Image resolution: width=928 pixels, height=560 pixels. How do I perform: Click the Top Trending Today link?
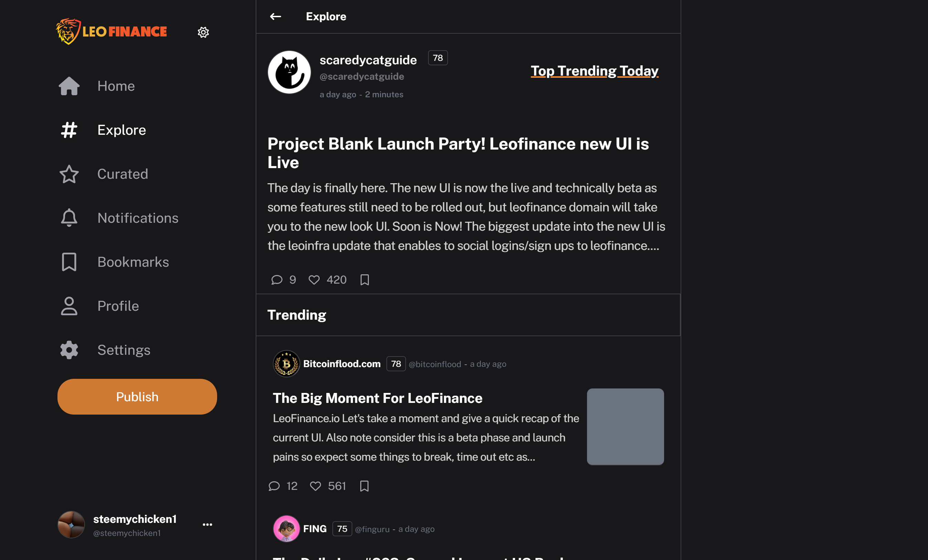coord(595,71)
